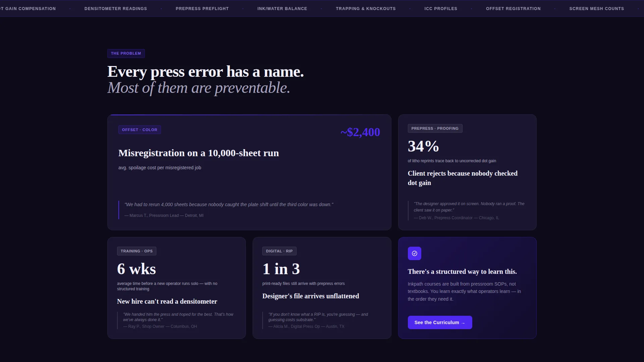
Task: Click 'Client rejects because nobody checked dot gain'
Action: pyautogui.click(x=463, y=178)
